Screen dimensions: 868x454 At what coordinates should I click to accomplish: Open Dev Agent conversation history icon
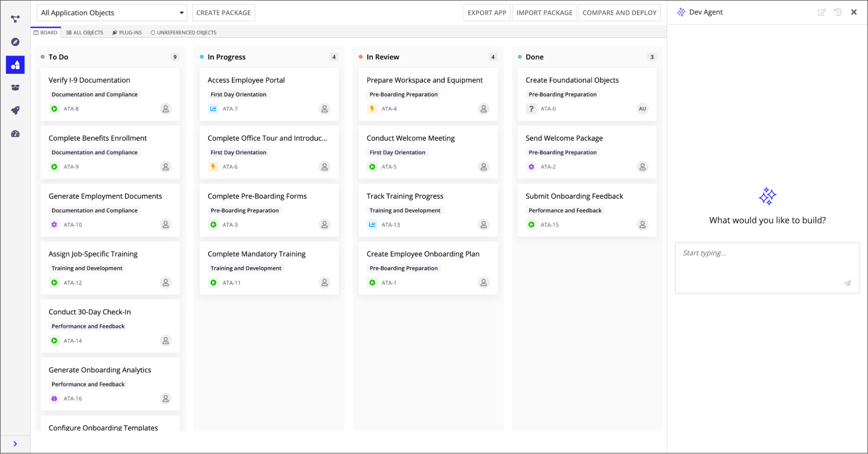(x=838, y=12)
